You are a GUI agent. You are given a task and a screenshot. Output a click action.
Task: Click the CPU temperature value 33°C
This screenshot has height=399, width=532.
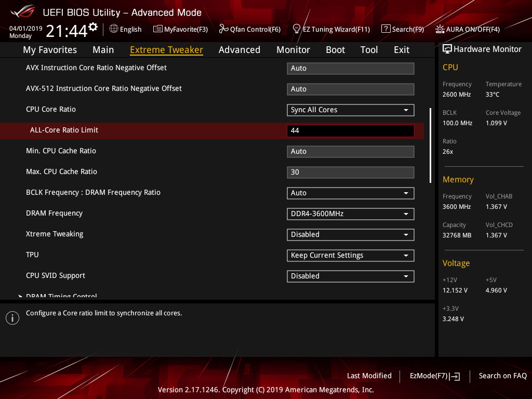click(x=493, y=95)
